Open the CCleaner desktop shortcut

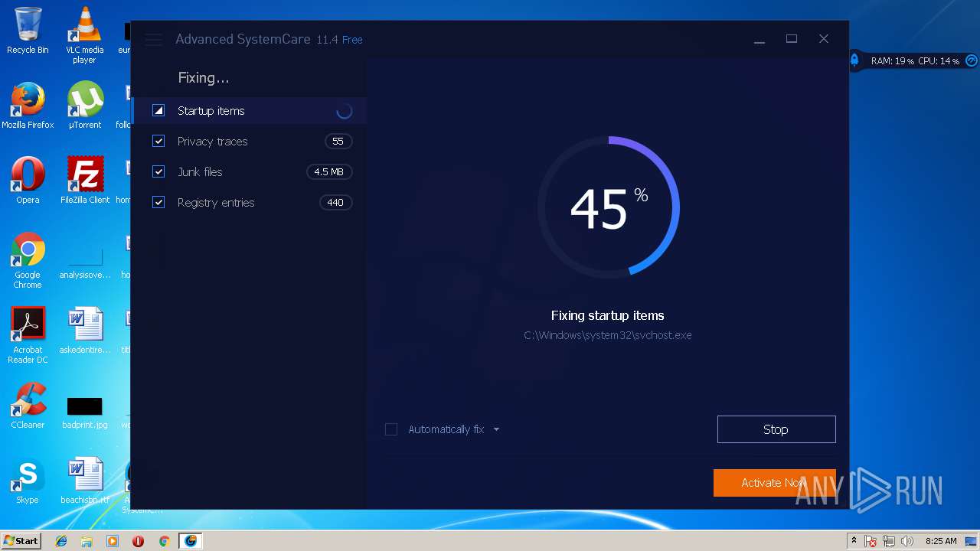28,406
